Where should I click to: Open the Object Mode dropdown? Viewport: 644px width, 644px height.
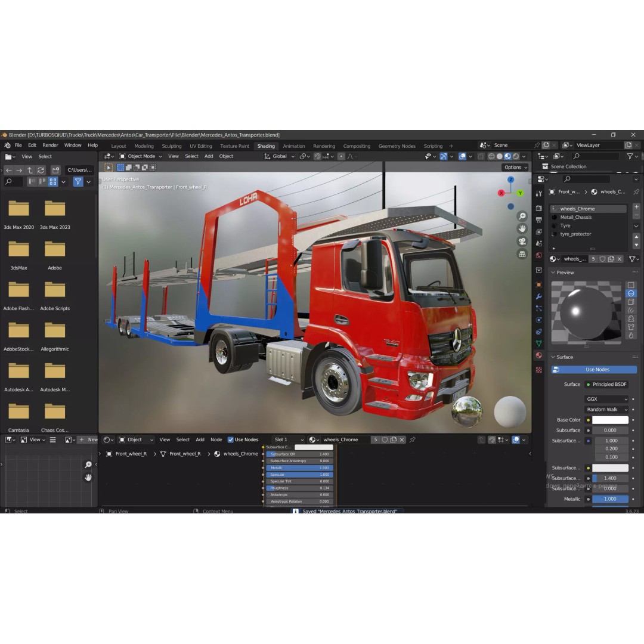click(x=141, y=156)
